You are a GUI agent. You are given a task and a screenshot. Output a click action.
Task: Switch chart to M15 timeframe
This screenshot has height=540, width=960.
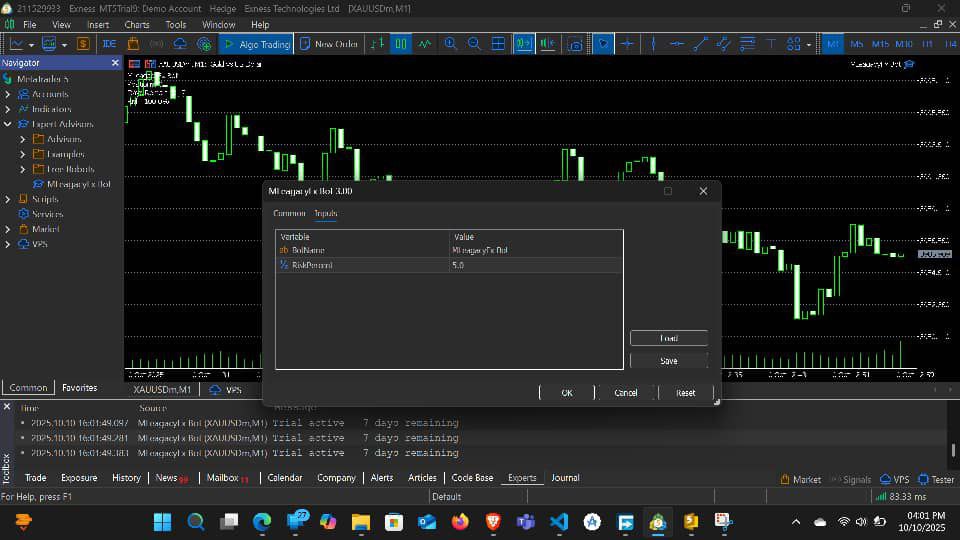(x=880, y=44)
